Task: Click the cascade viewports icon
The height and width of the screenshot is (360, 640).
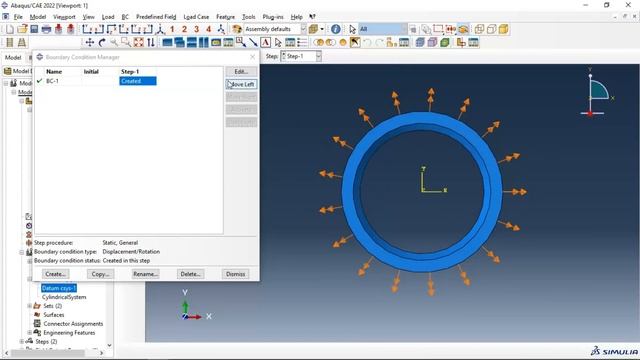Action: pyautogui.click(x=180, y=42)
